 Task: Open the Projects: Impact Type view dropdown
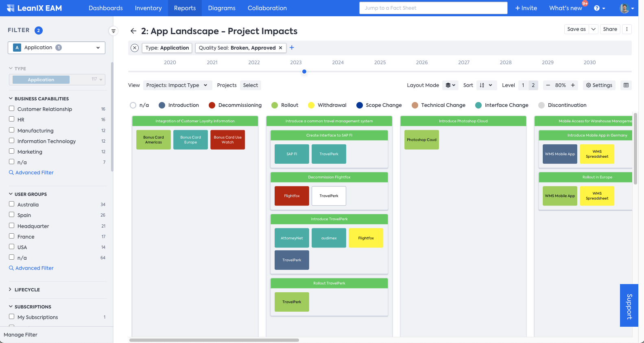point(177,85)
